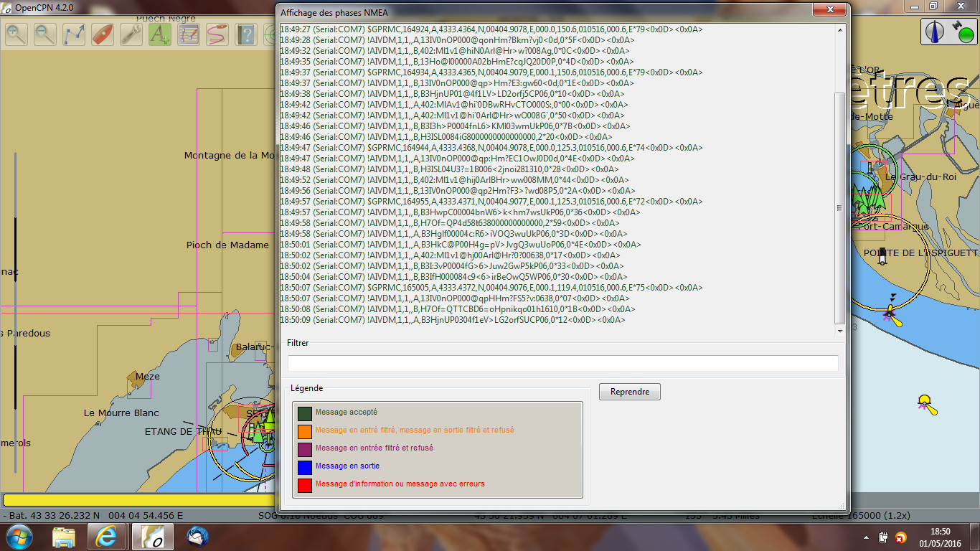
Task: Click the Message en entrée filtré et refusé label
Action: pos(374,448)
